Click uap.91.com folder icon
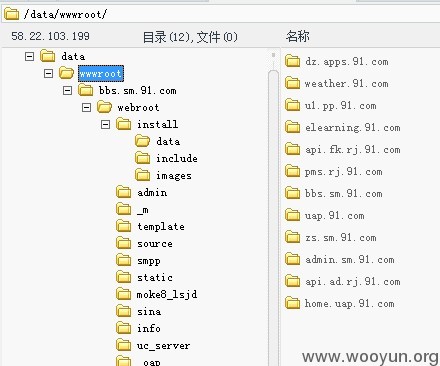Viewport: 440px width, 366px height. (293, 215)
